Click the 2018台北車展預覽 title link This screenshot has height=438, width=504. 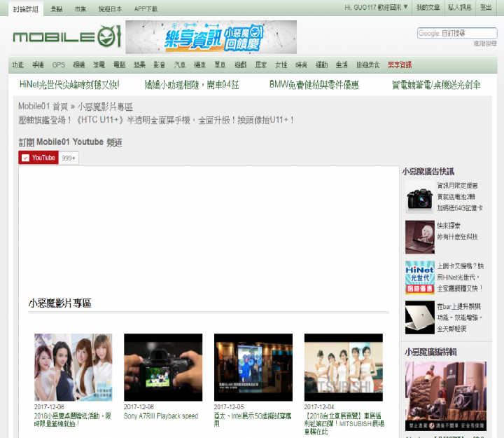tap(344, 423)
